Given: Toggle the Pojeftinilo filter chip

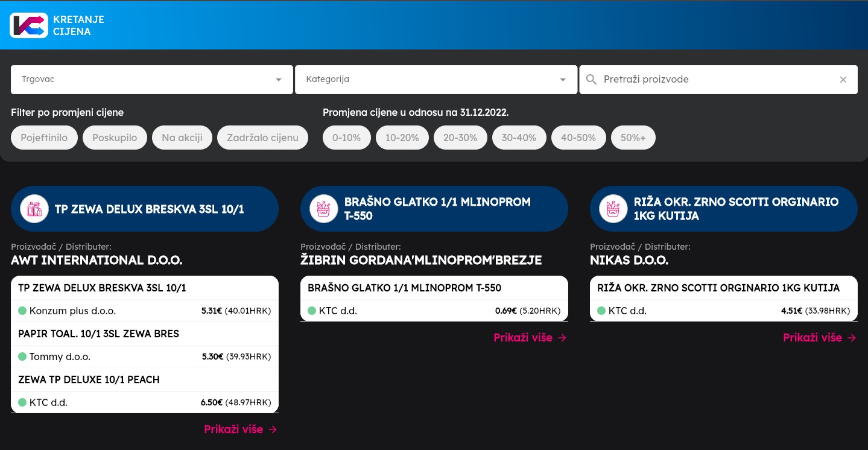Looking at the screenshot, I should pos(44,138).
